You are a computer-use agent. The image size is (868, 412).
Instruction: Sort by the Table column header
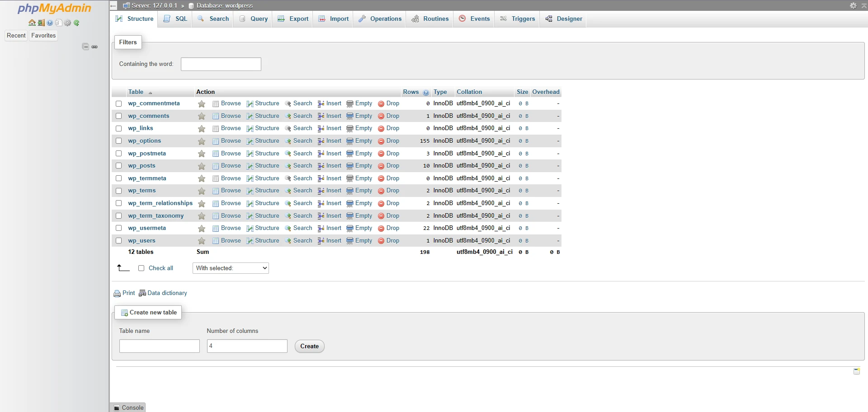tap(136, 92)
